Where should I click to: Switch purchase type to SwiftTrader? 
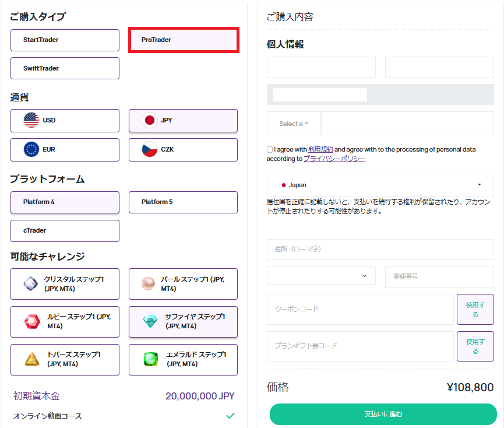point(65,68)
